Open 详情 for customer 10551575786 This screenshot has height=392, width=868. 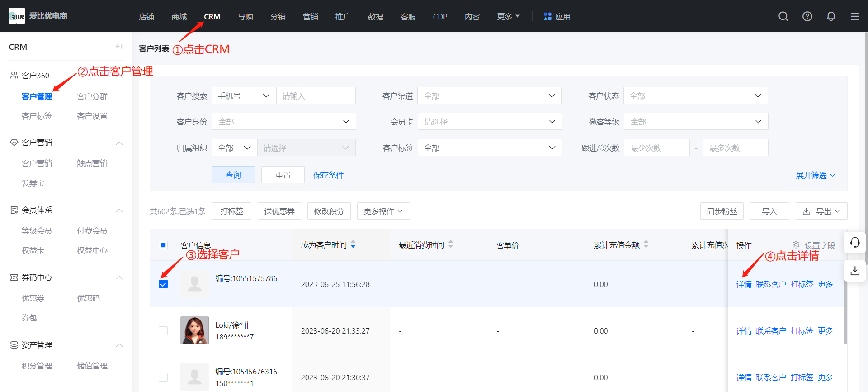tap(744, 284)
